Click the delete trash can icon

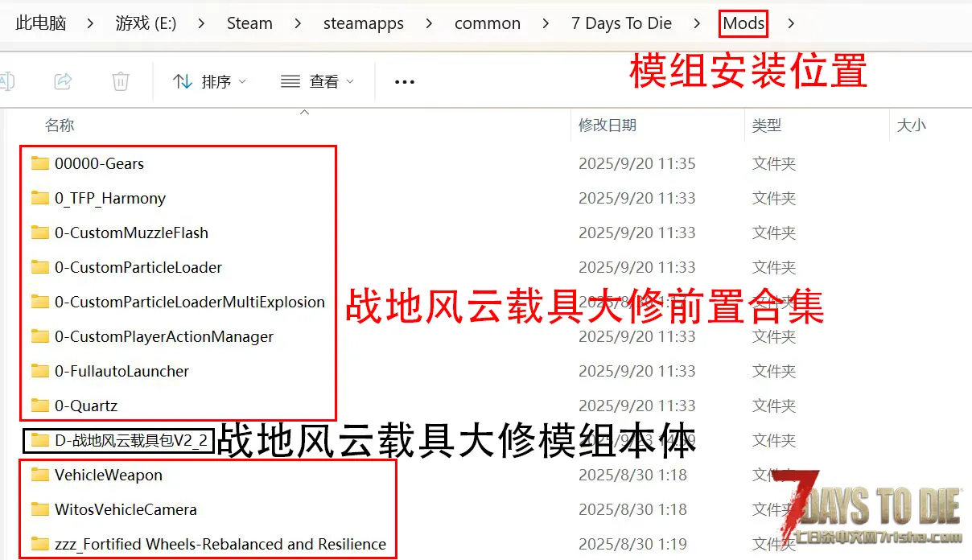click(x=121, y=81)
